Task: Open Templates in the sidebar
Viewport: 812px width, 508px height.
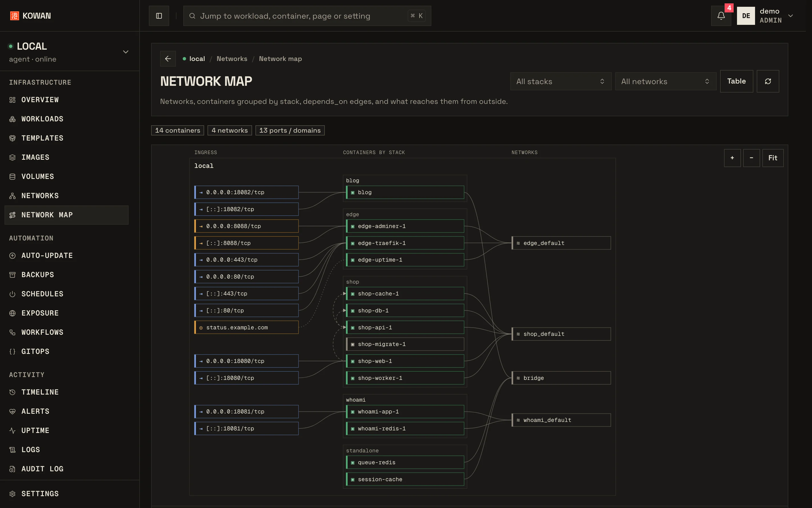Action: [67, 138]
